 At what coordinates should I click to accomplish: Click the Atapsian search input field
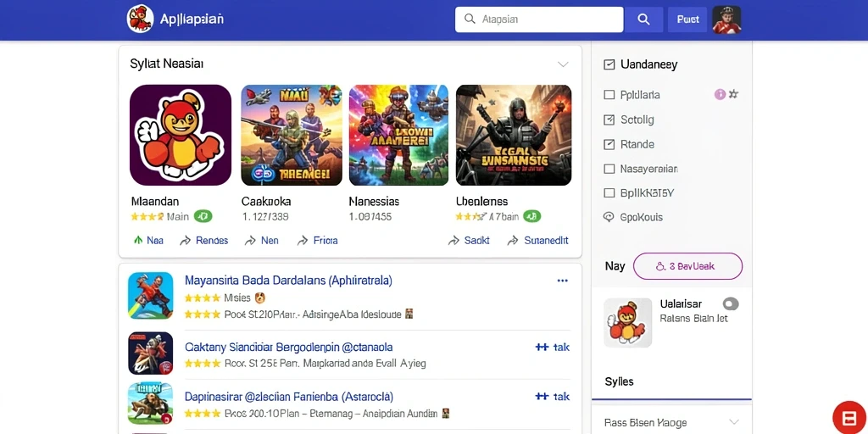tap(539, 19)
